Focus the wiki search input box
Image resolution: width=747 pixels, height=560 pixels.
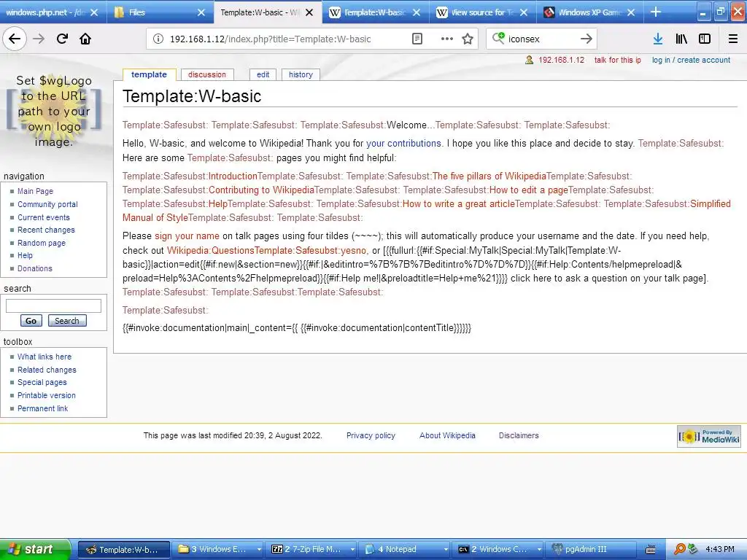[53, 306]
